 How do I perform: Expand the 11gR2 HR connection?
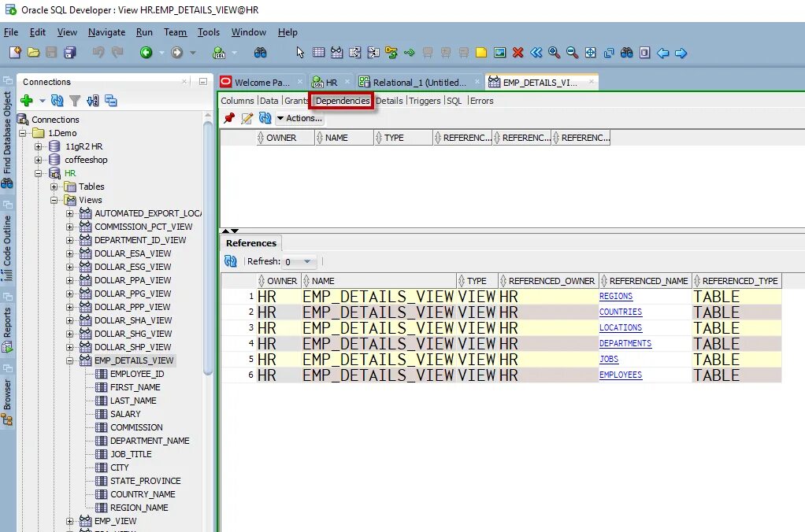click(x=38, y=146)
